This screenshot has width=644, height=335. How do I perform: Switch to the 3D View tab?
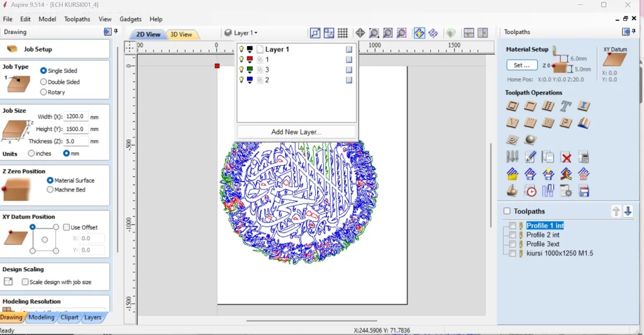pos(181,35)
